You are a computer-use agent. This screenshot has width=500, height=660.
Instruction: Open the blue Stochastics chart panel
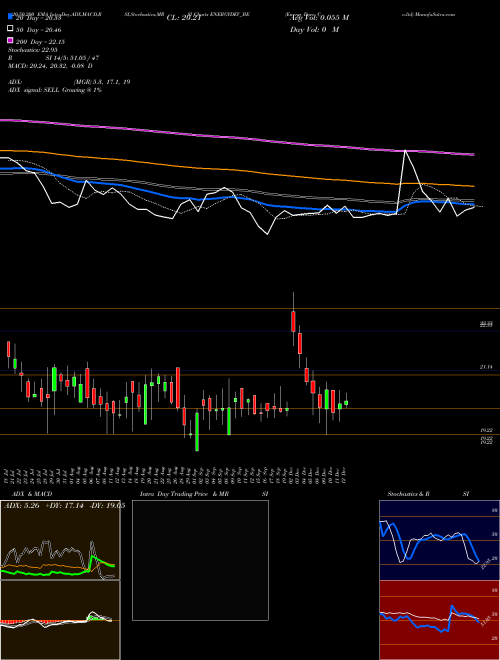(x=439, y=540)
